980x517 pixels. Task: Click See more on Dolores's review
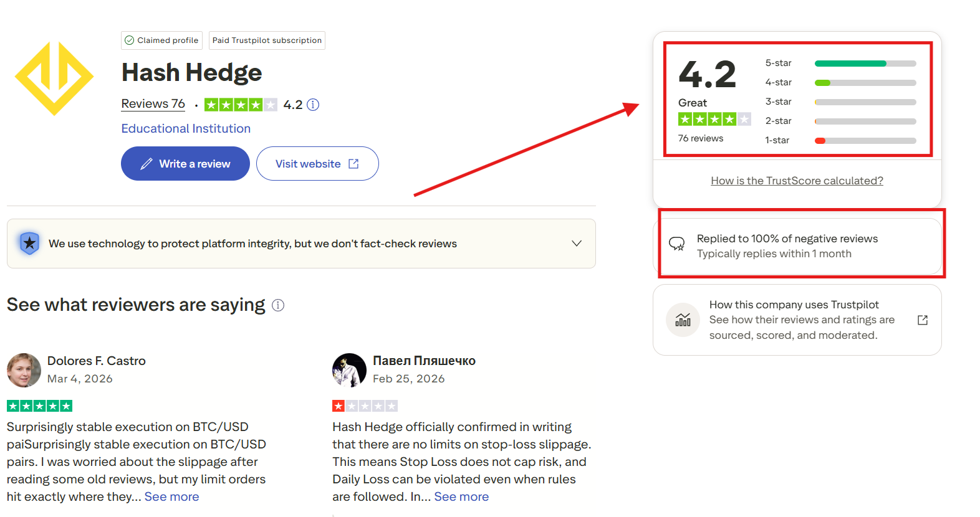pos(172,496)
